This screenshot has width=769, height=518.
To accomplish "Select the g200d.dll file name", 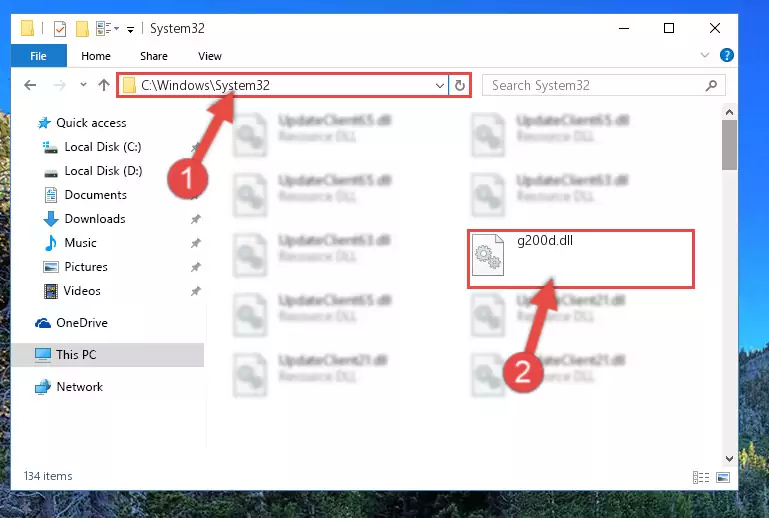I will point(545,241).
